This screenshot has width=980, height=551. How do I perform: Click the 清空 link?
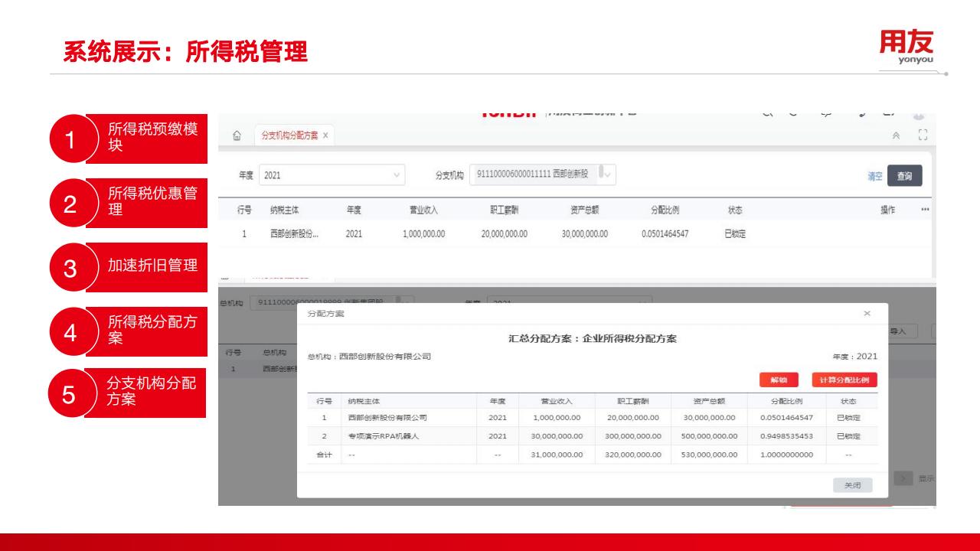[x=874, y=176]
